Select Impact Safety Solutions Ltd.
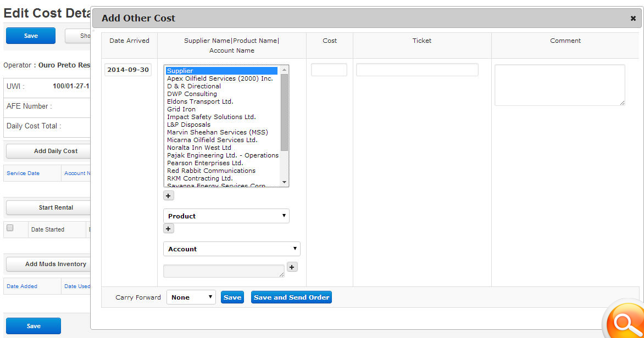The width and height of the screenshot is (644, 338). [211, 117]
